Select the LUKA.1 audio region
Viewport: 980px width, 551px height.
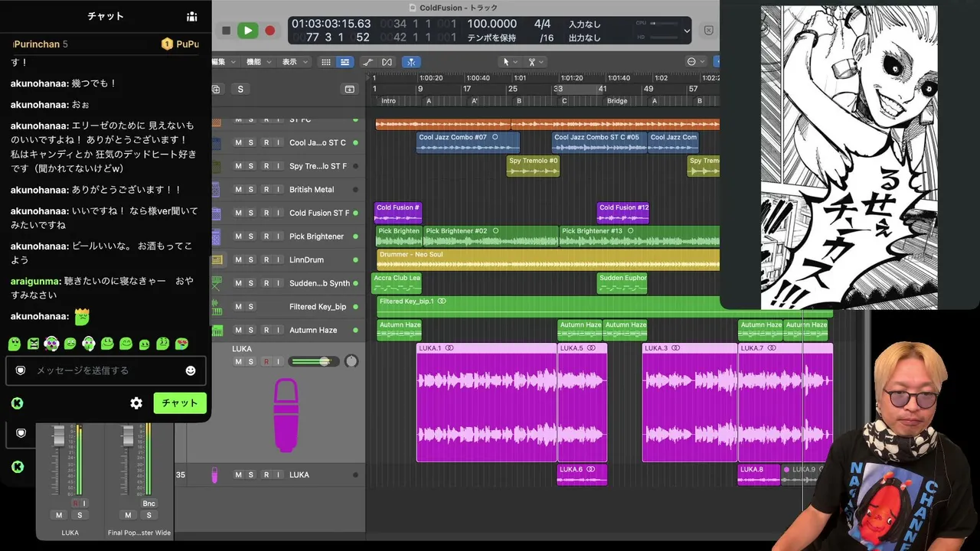[x=486, y=403]
